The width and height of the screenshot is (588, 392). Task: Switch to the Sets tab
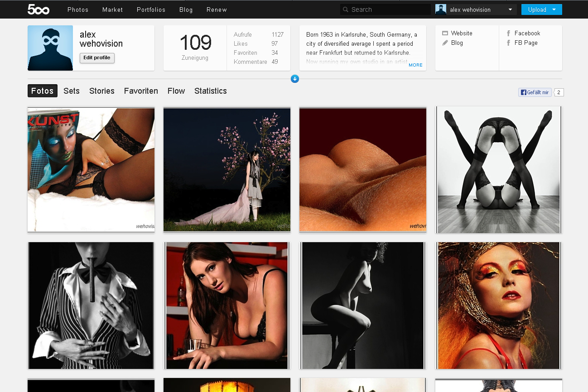click(72, 91)
